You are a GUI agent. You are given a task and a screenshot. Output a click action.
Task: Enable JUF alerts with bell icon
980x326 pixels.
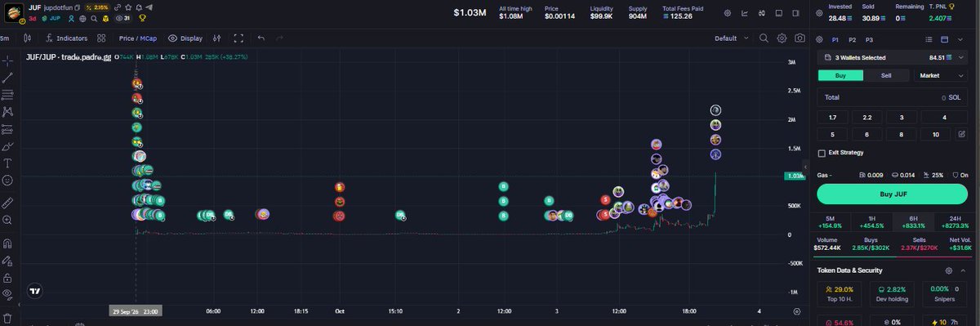pyautogui.click(x=138, y=7)
